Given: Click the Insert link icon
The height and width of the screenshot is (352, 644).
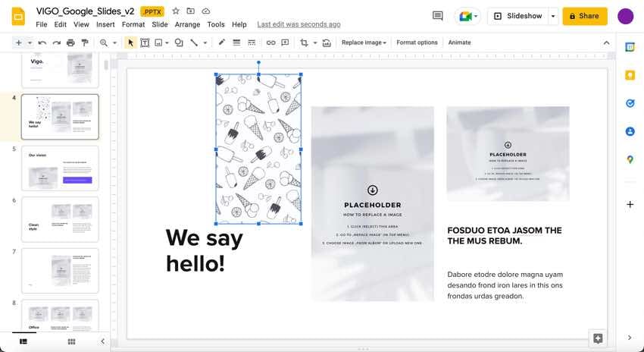Looking at the screenshot, I should click(270, 42).
